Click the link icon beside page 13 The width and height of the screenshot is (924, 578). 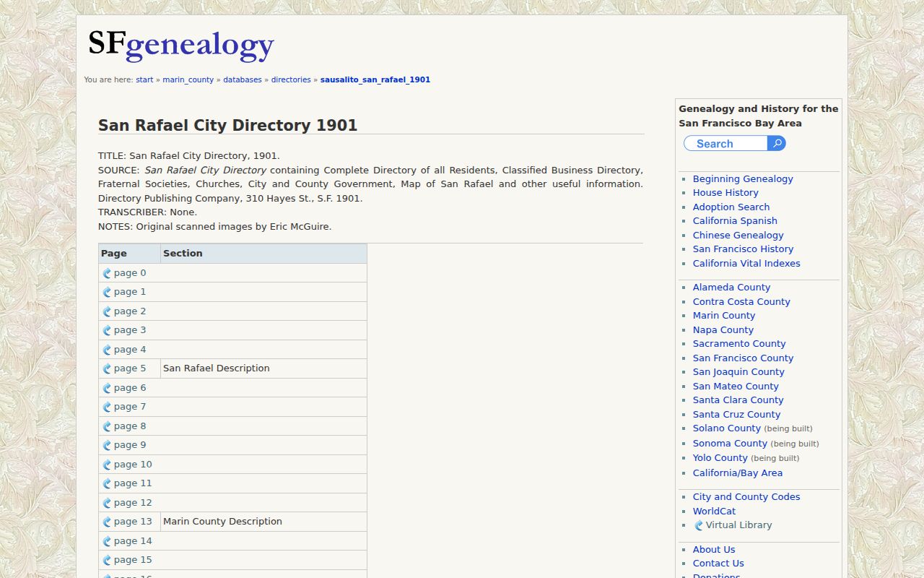(107, 522)
